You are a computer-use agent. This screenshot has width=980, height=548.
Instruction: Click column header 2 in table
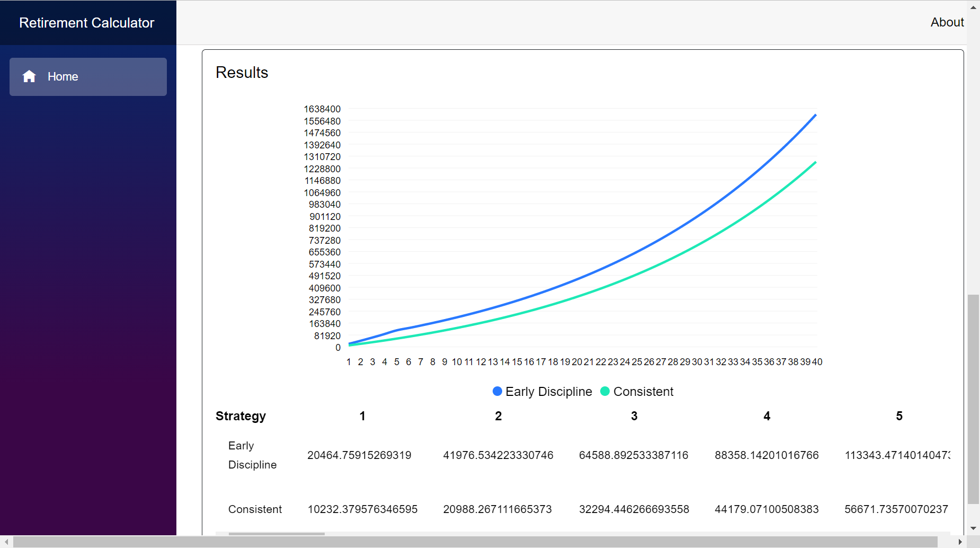point(498,416)
